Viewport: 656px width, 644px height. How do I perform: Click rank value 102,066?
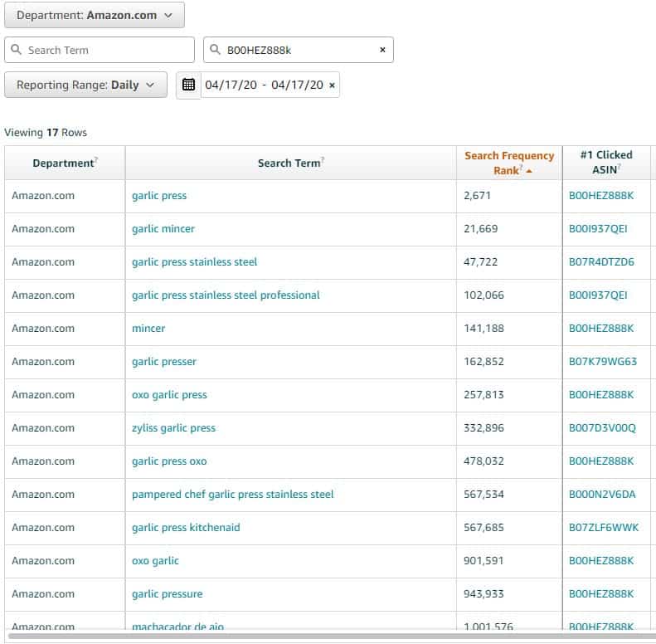(484, 295)
